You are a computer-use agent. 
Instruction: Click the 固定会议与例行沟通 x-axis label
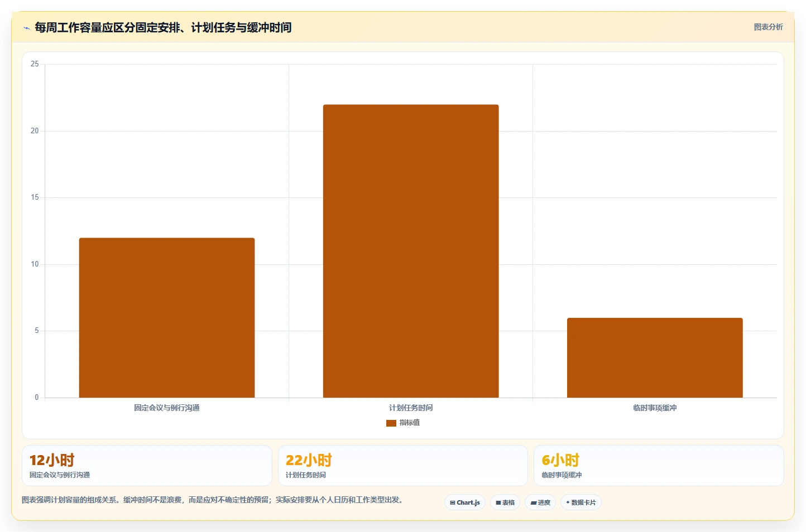[x=167, y=408]
